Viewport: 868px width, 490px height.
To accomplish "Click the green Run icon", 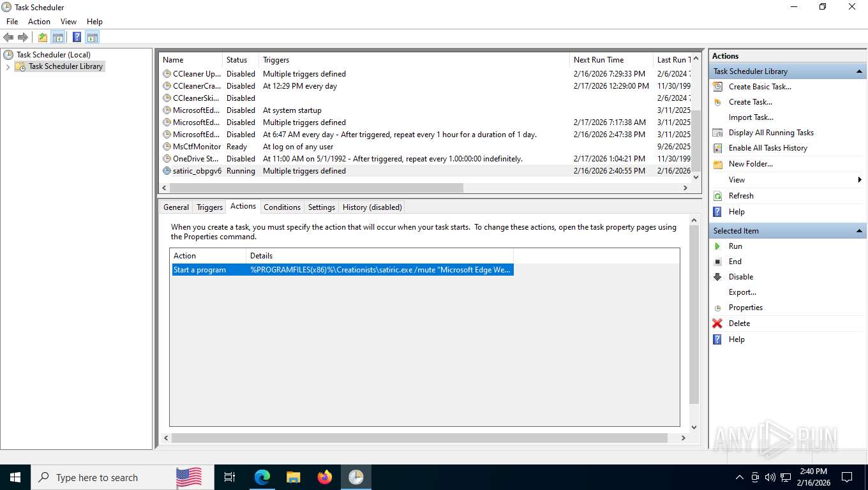I will coord(718,246).
